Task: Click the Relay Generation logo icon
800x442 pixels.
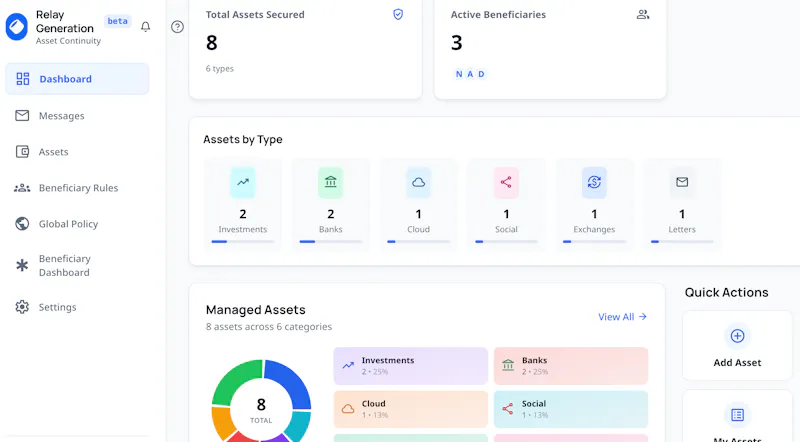Action: 17,27
